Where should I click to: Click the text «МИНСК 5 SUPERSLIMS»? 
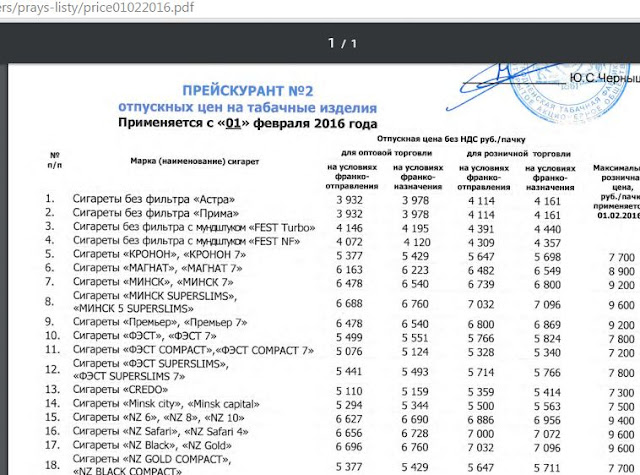pyautogui.click(x=133, y=309)
